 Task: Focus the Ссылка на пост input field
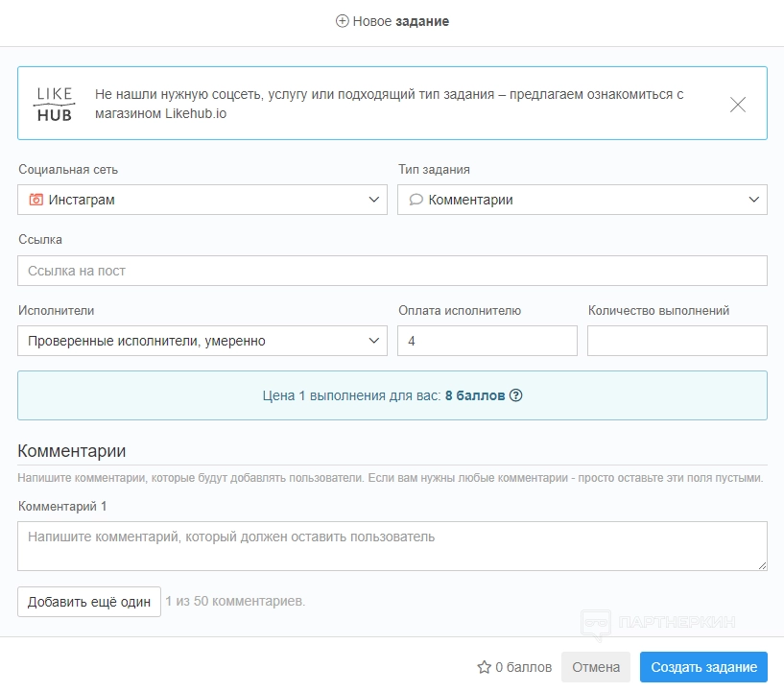(x=392, y=271)
